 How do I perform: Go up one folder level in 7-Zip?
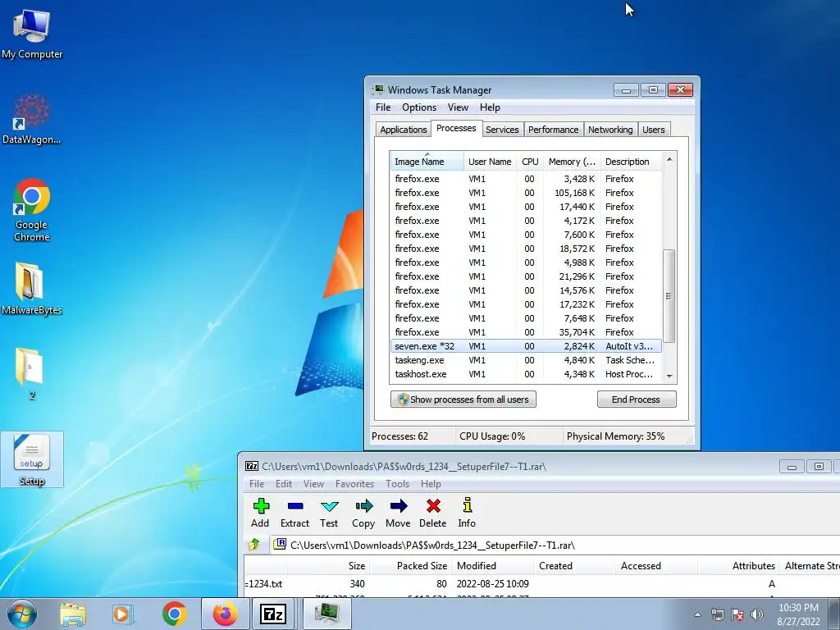point(254,545)
